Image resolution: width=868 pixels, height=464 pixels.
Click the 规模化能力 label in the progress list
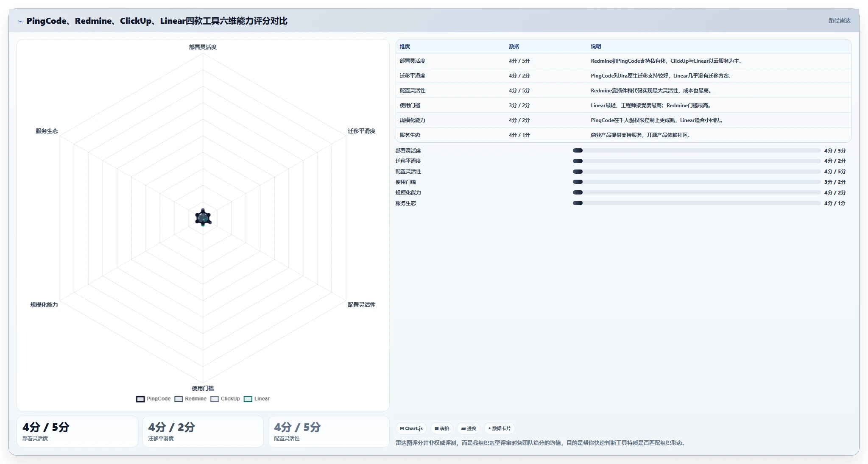[x=408, y=193]
